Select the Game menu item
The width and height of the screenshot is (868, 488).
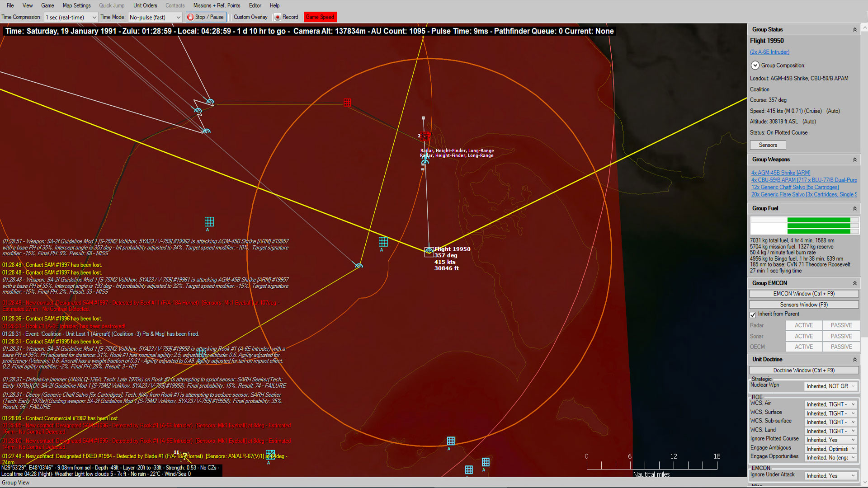tap(47, 5)
